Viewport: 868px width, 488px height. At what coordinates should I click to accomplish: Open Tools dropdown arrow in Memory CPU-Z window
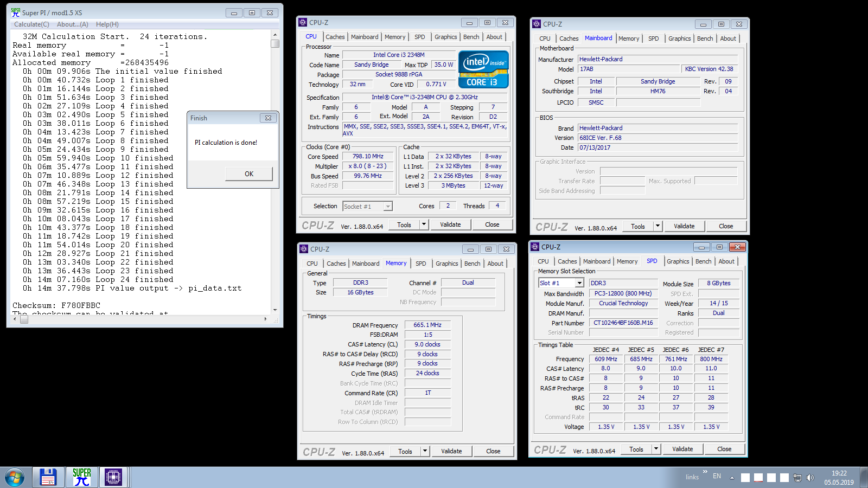point(425,451)
